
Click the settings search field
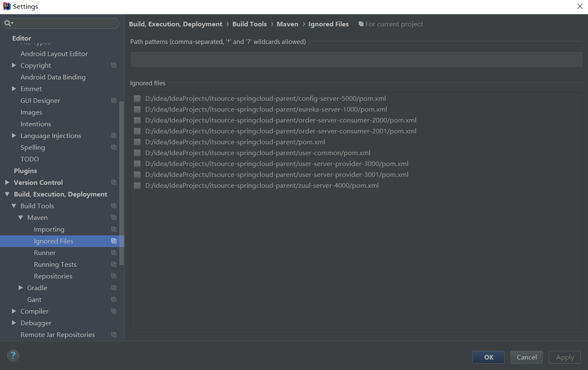tap(61, 23)
